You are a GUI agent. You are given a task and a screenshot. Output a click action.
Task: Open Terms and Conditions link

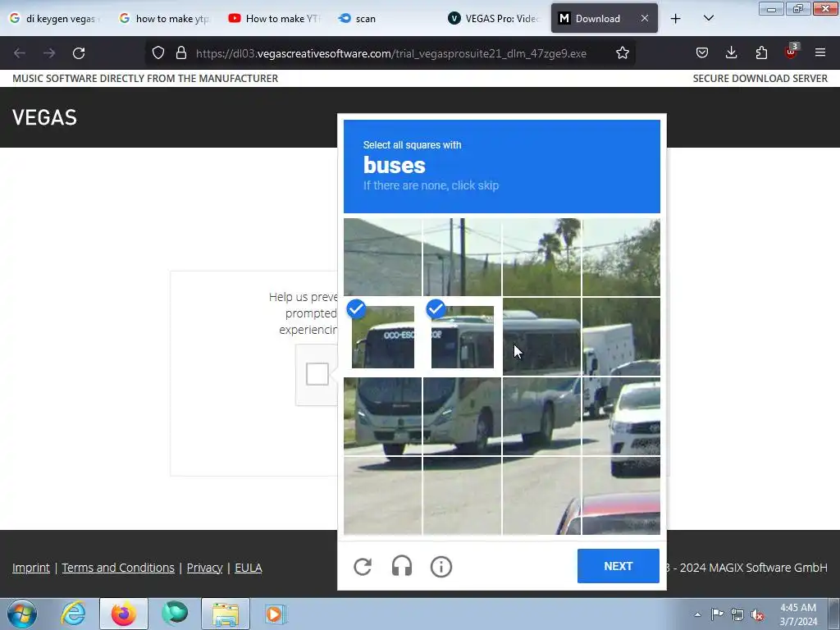pos(118,568)
